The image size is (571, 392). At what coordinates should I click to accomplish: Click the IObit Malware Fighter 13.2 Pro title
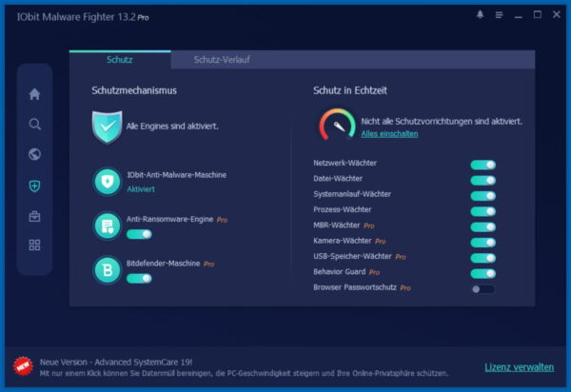(x=83, y=17)
